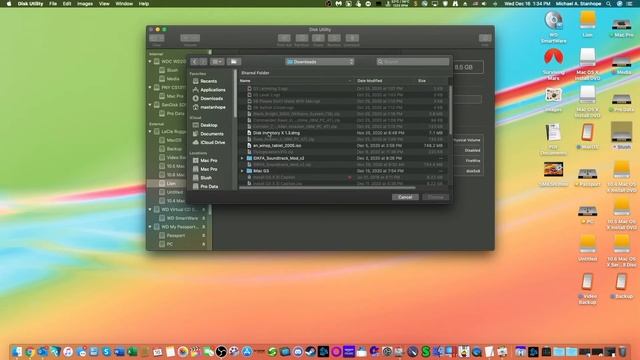Screen dimensions: 640x360
Task: Select Recents in dialog sidebar
Action: click(x=209, y=81)
